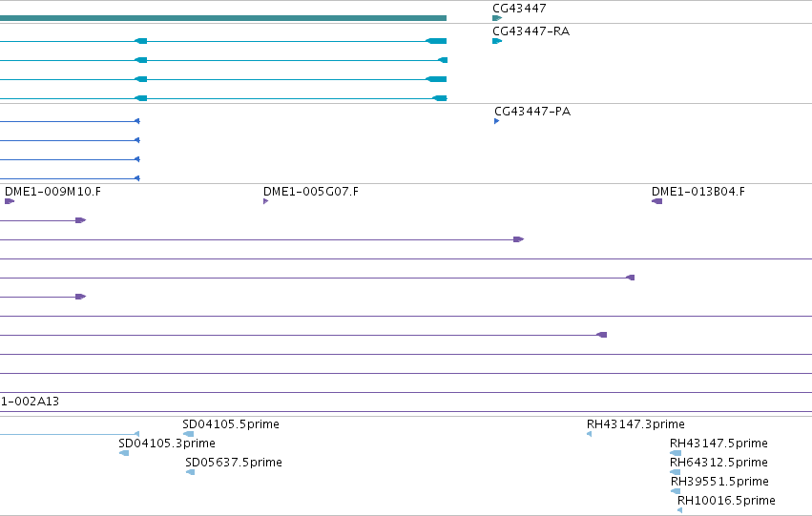Click the light blue glyph under RH43147.5prime
812x516 pixels.
point(676,453)
